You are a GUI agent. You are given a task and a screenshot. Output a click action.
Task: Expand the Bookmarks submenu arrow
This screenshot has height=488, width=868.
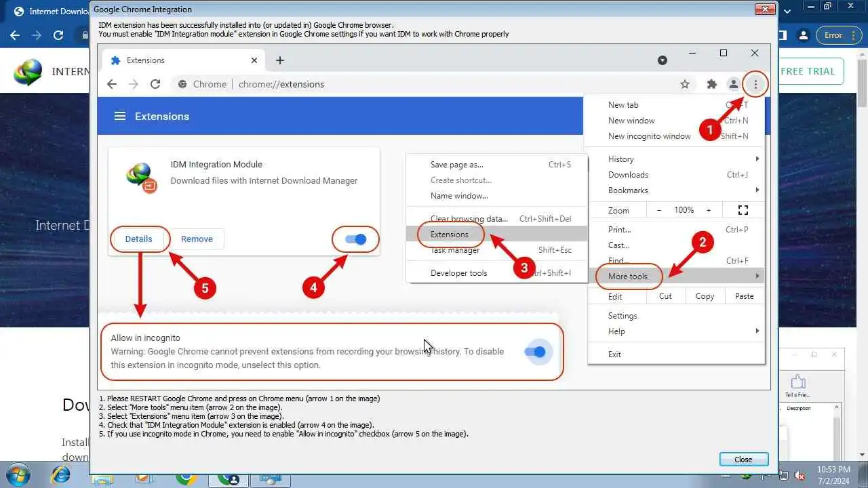point(757,190)
